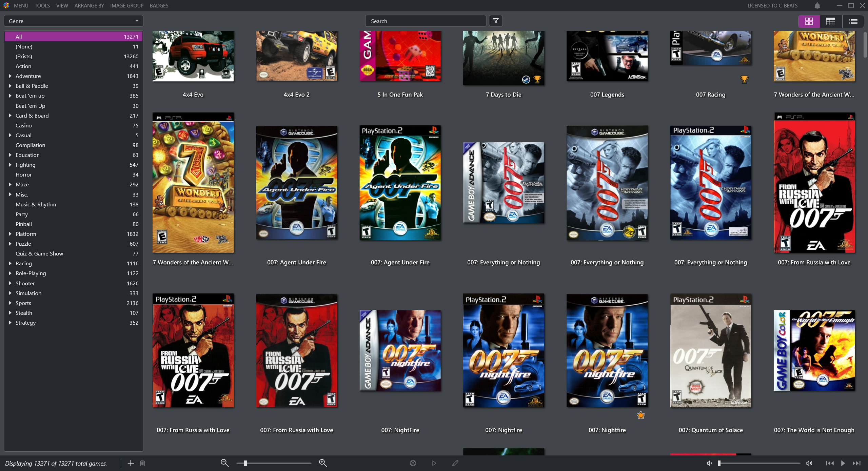868x471 pixels.
Task: Expand the Strategy genre
Action: pos(10,323)
